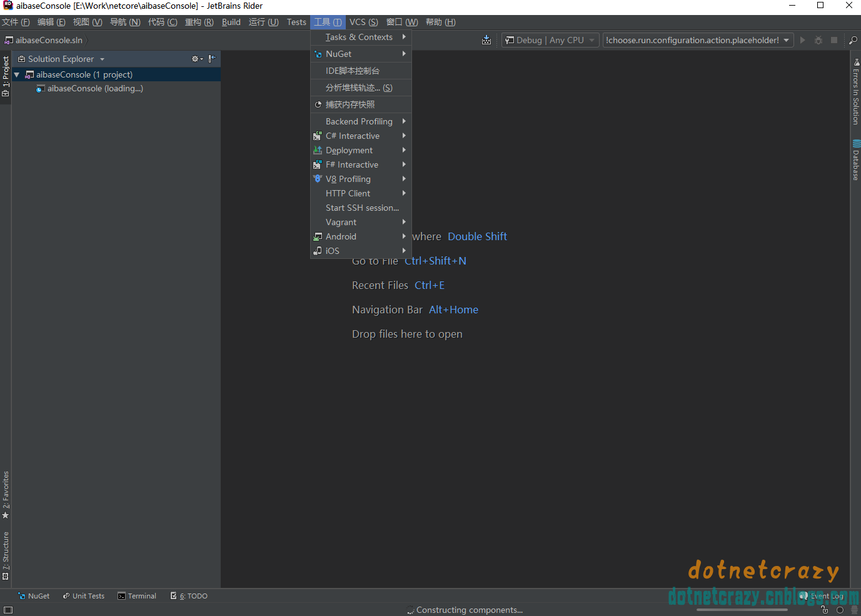The width and height of the screenshot is (861, 616).
Task: Hide the Solution Explorer panel icon
Action: click(x=212, y=59)
